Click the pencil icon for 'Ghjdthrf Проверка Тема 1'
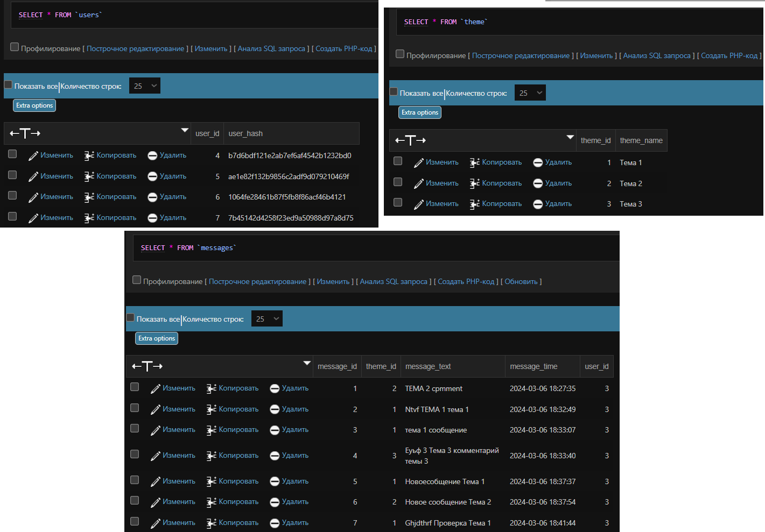The image size is (765, 532). point(156,523)
